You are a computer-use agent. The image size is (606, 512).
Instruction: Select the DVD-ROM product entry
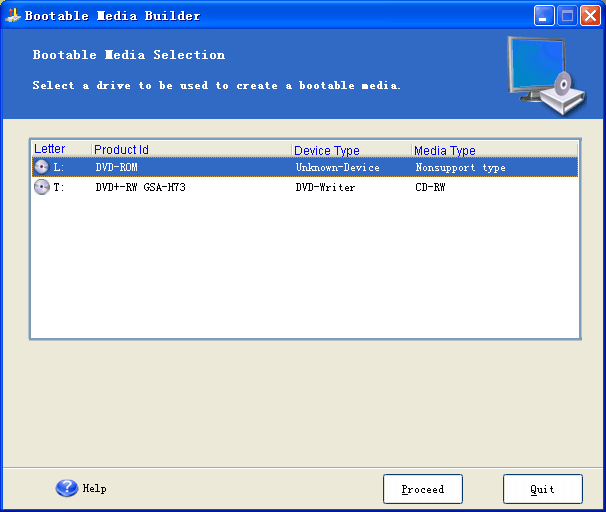click(x=116, y=167)
